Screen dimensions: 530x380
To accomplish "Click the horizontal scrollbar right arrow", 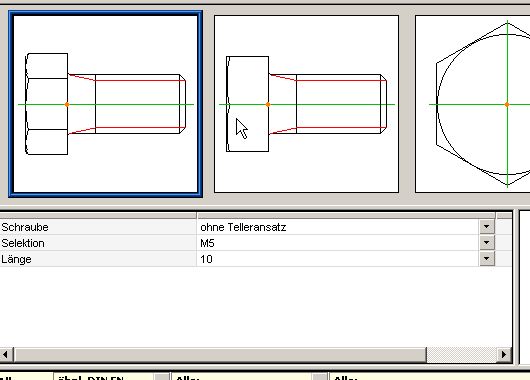I will 504,355.
